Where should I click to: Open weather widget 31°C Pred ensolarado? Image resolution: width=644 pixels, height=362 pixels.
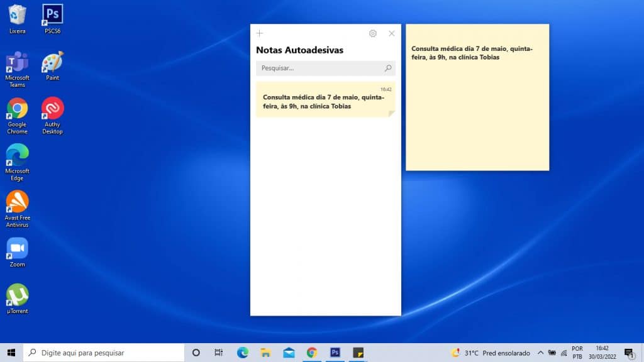click(491, 353)
